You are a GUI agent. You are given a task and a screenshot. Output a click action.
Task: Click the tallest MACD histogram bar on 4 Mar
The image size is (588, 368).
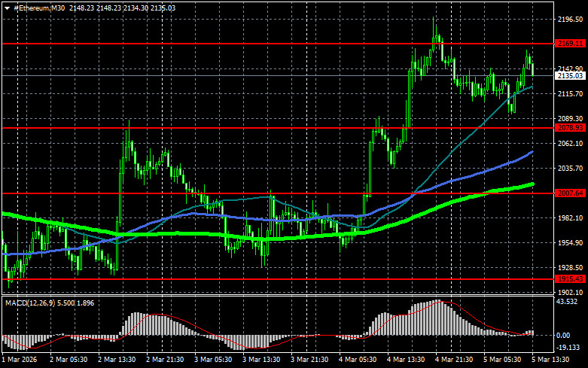pyautogui.click(x=437, y=318)
